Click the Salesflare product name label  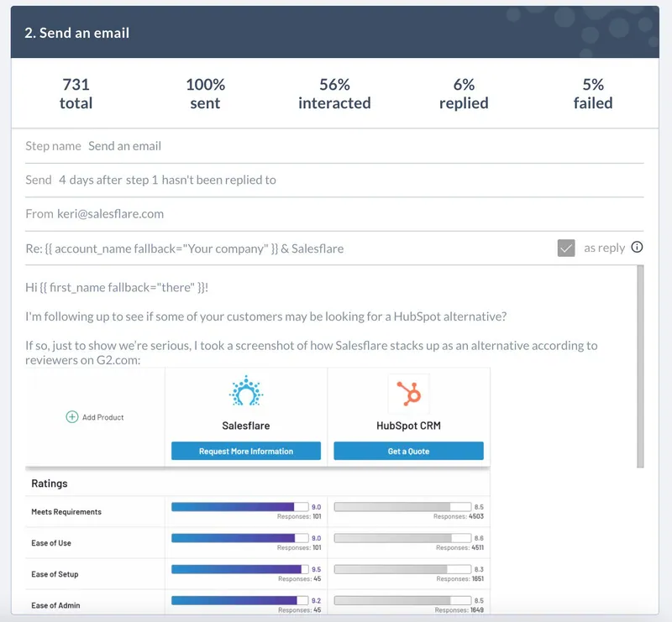pos(246,426)
